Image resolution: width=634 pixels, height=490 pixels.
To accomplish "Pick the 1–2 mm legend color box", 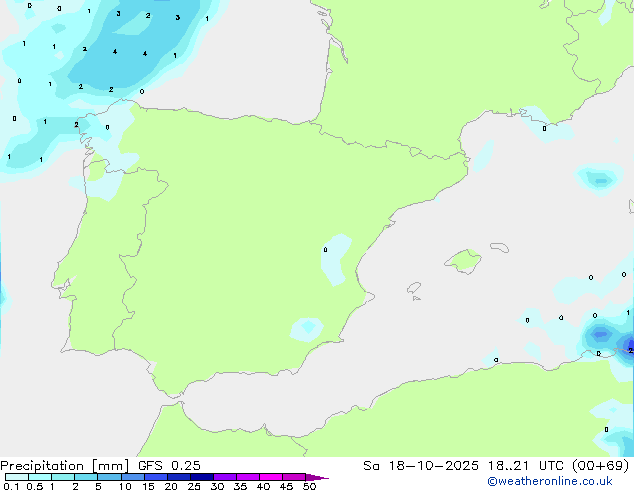I will (x=63, y=477).
